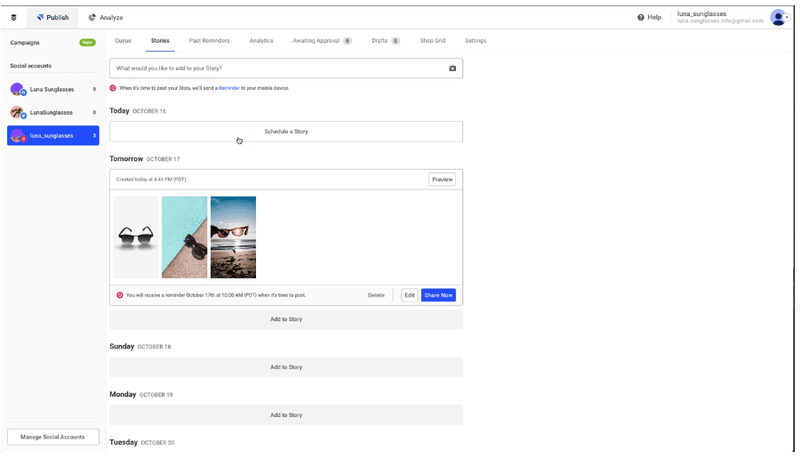Switch to the Queue tab
800x458 pixels.
pyautogui.click(x=123, y=41)
